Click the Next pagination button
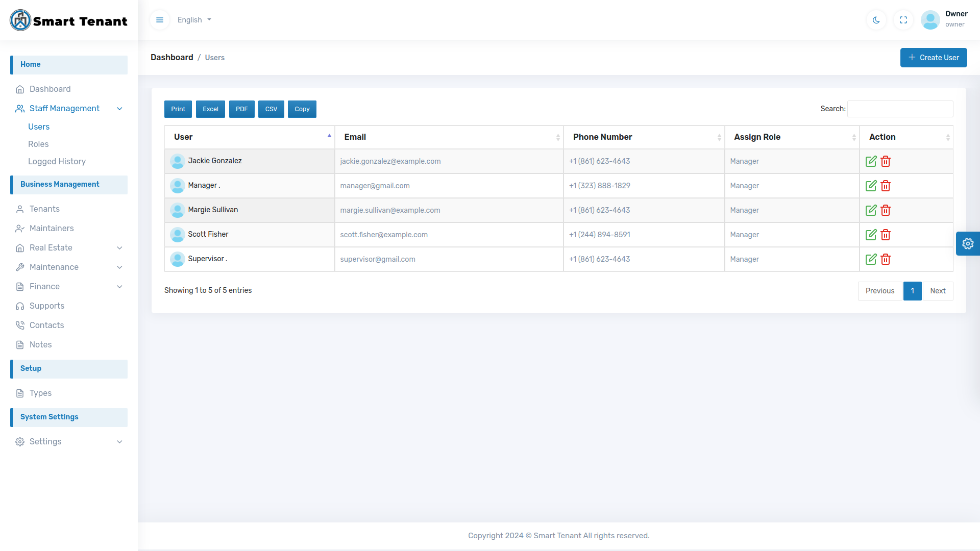This screenshot has width=980, height=551. point(938,291)
